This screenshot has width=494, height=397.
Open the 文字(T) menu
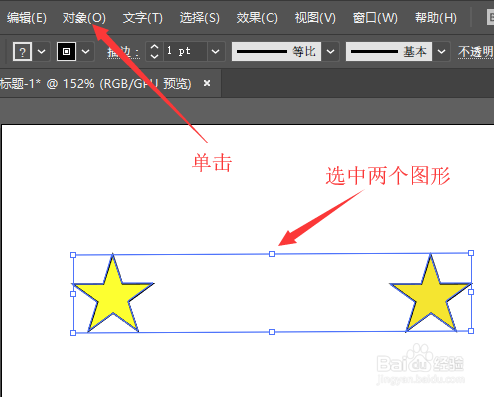click(x=143, y=18)
